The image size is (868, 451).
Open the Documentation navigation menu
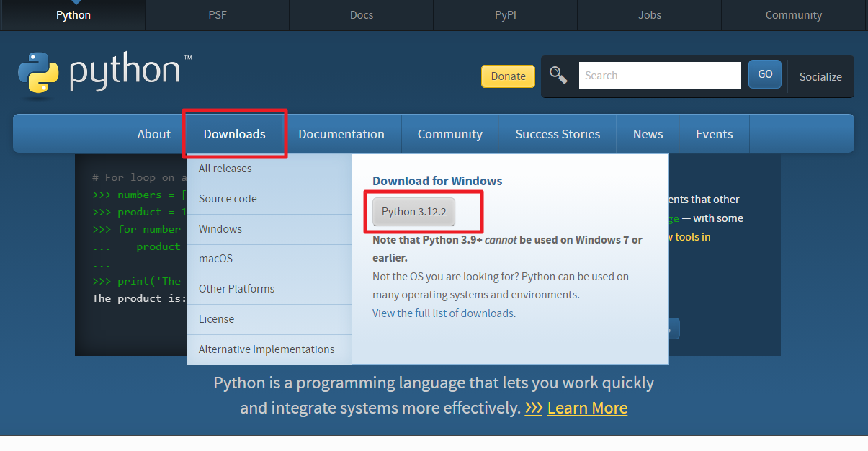[341, 134]
